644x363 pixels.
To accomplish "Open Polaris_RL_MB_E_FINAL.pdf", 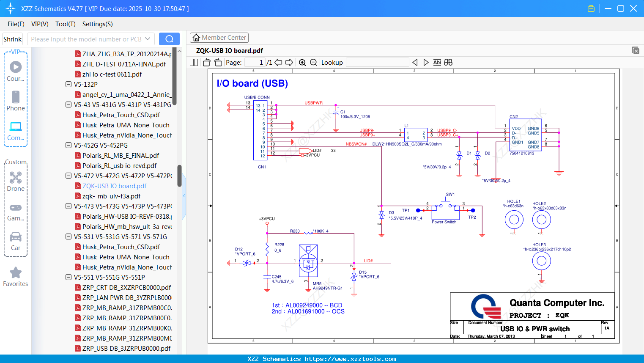I will [121, 155].
